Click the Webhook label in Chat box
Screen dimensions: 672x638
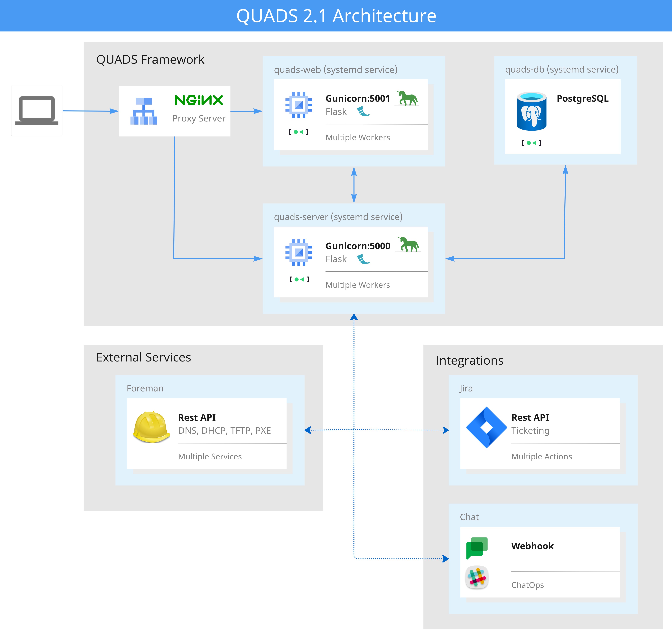pyautogui.click(x=532, y=546)
